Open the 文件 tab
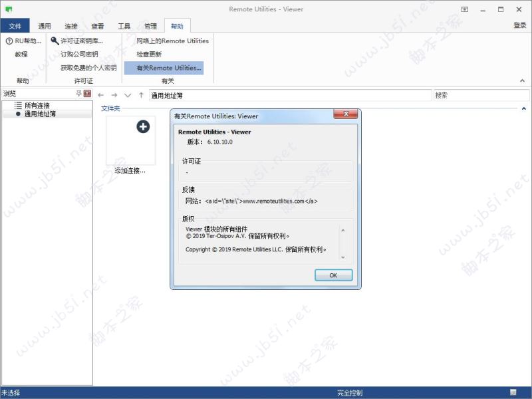This screenshot has width=532, height=399. tap(15, 26)
